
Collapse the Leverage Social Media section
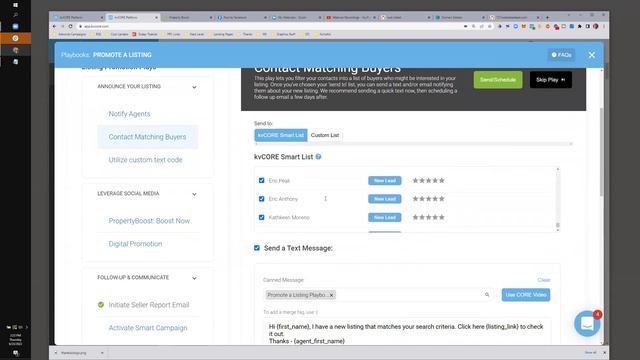tap(194, 194)
